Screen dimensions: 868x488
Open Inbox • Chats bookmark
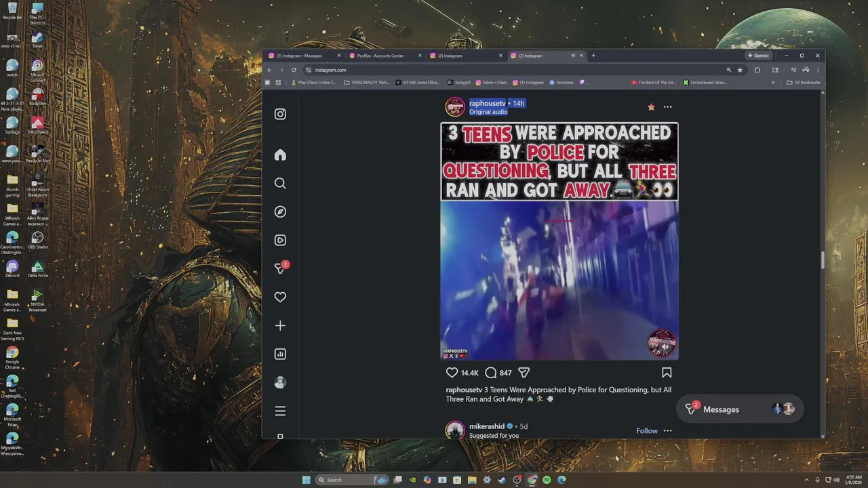click(492, 83)
